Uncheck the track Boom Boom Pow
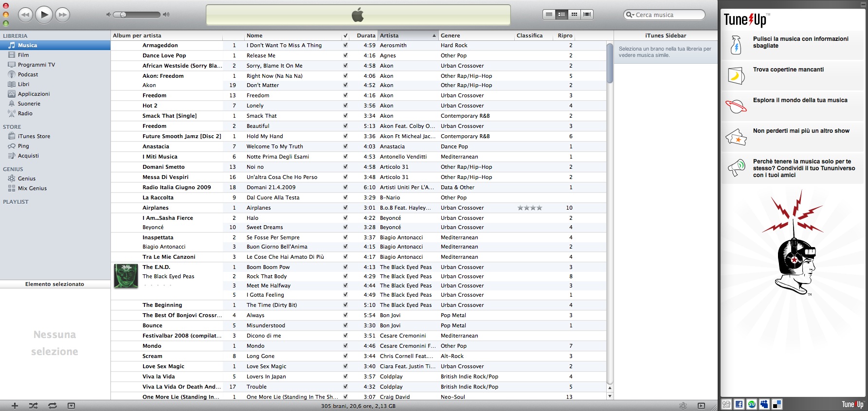Screen dimensions: 868x411 (345, 267)
